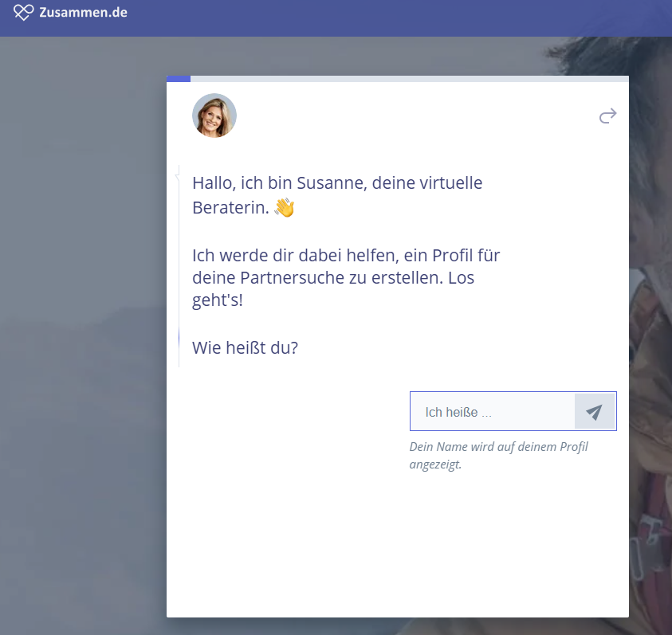Click the registration progress bar

[398, 79]
